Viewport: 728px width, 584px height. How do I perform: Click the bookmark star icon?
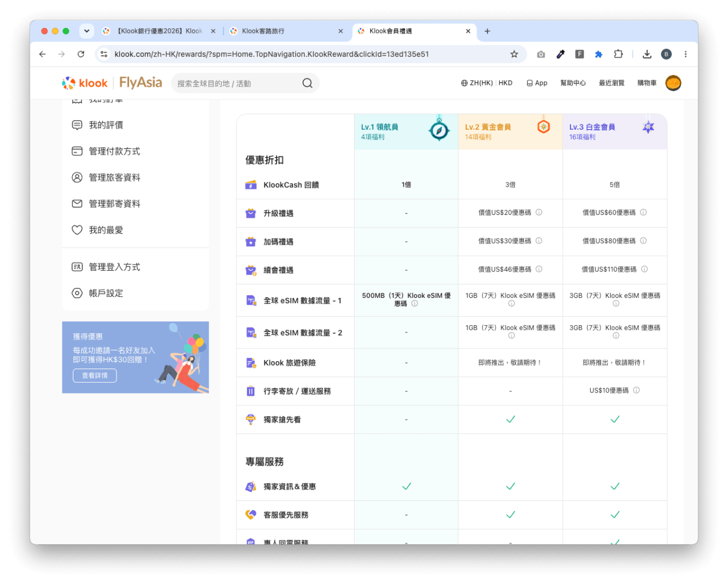pyautogui.click(x=514, y=54)
